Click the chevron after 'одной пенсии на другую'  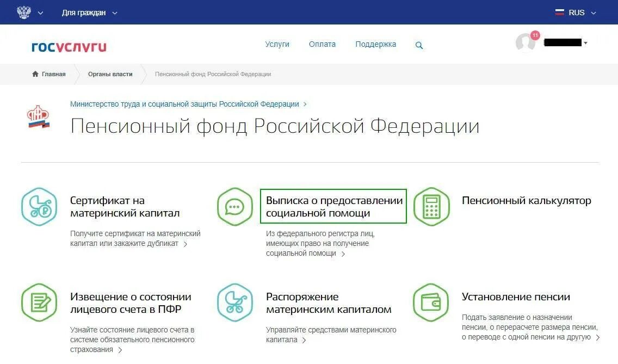coord(598,337)
